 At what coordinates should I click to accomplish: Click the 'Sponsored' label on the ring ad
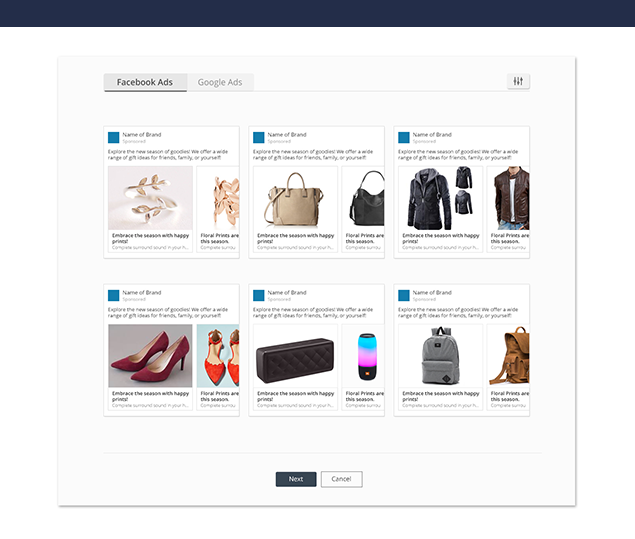(x=134, y=141)
